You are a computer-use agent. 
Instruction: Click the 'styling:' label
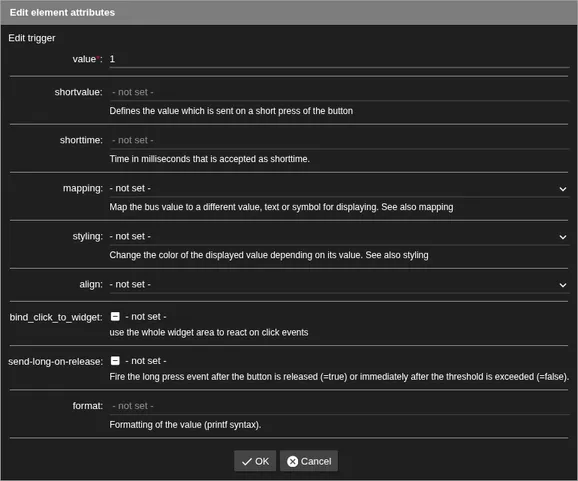click(87, 236)
